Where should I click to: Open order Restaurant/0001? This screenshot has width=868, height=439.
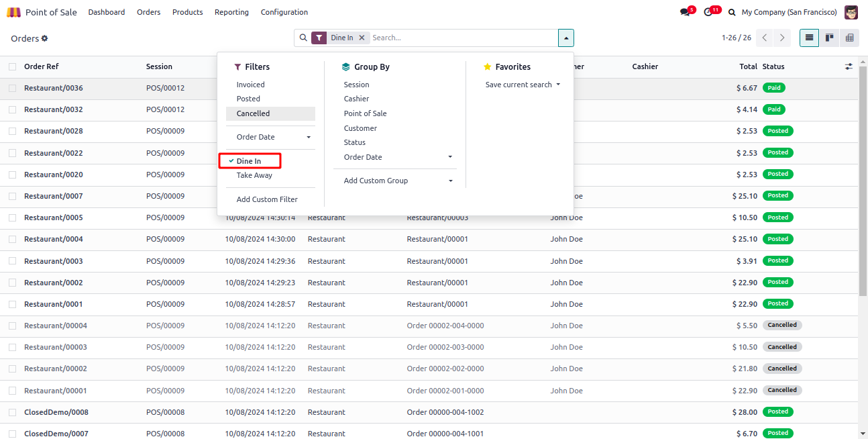coord(54,304)
